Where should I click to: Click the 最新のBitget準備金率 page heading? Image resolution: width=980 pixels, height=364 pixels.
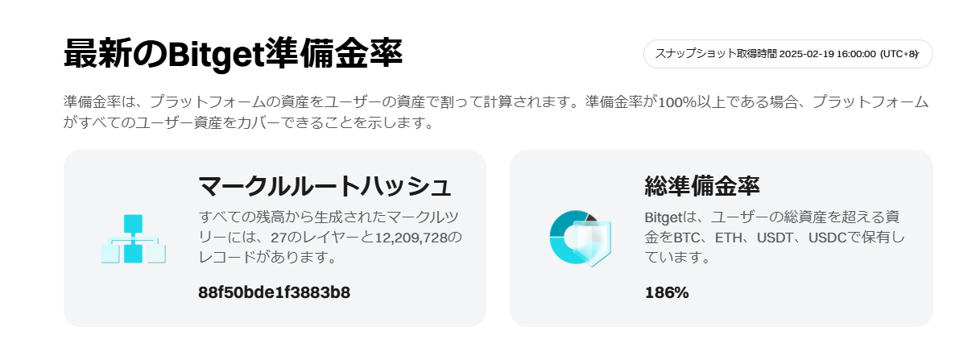click(x=233, y=54)
